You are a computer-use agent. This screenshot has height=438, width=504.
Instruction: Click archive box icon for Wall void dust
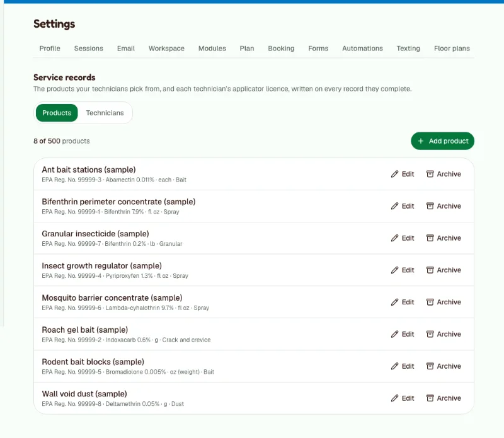pos(430,398)
